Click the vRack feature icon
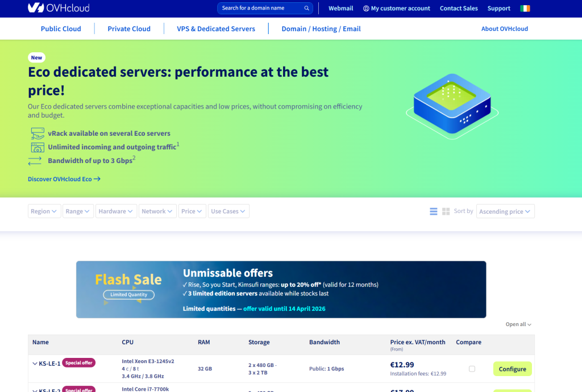The image size is (582, 392). 37,134
